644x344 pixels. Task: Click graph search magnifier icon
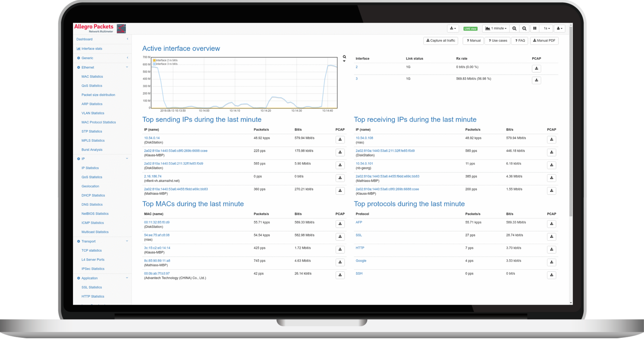[x=344, y=57]
